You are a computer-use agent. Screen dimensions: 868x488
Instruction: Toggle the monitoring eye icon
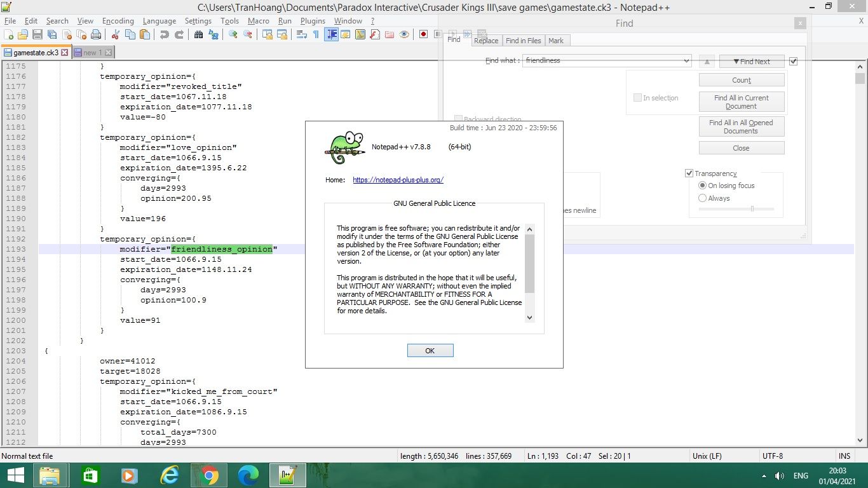point(404,34)
